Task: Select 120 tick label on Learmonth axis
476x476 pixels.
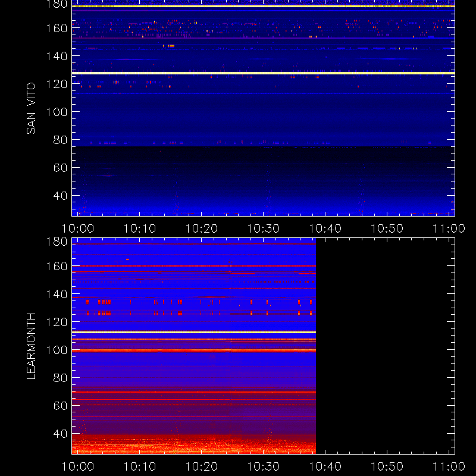Action: click(x=57, y=322)
